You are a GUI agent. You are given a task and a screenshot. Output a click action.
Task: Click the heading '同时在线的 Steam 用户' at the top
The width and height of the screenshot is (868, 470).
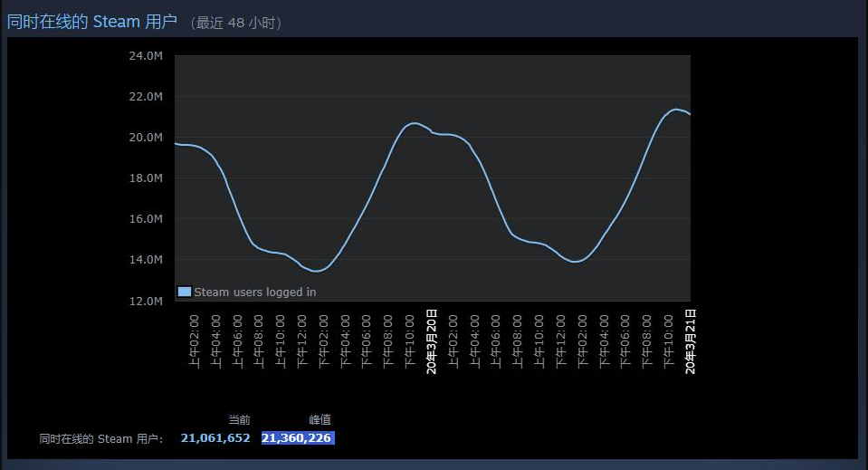click(92, 22)
